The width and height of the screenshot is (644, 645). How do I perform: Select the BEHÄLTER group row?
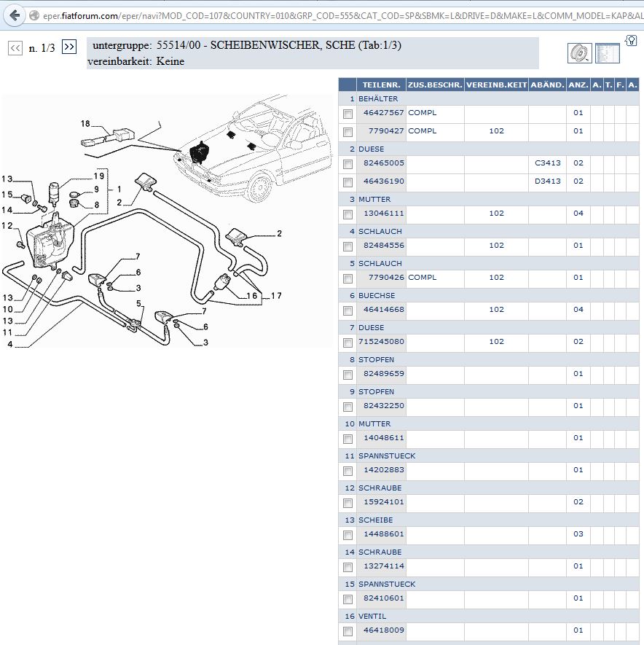pos(489,98)
